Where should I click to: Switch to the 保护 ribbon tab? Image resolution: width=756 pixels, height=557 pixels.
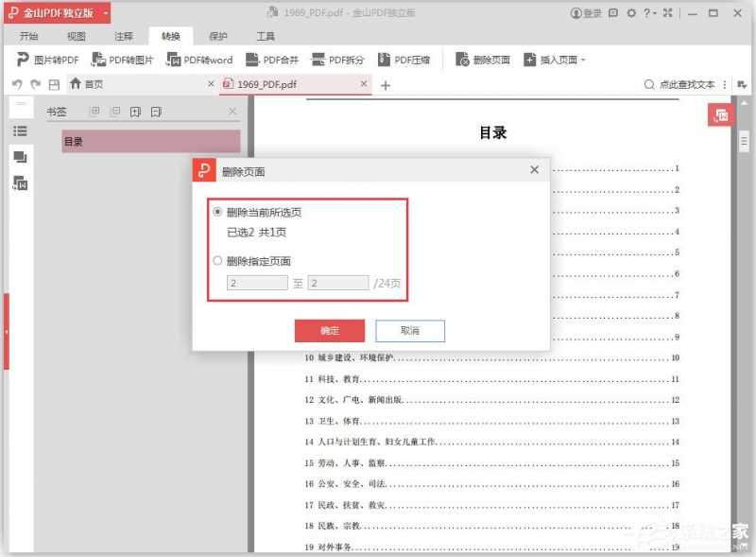[x=217, y=35]
